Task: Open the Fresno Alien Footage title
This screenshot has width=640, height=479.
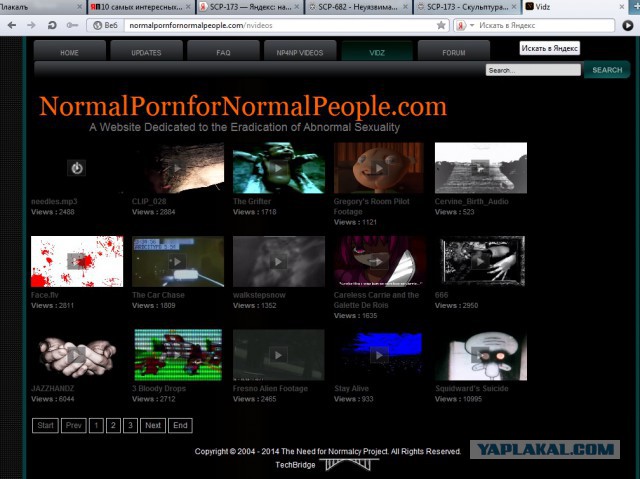Action: 270,388
